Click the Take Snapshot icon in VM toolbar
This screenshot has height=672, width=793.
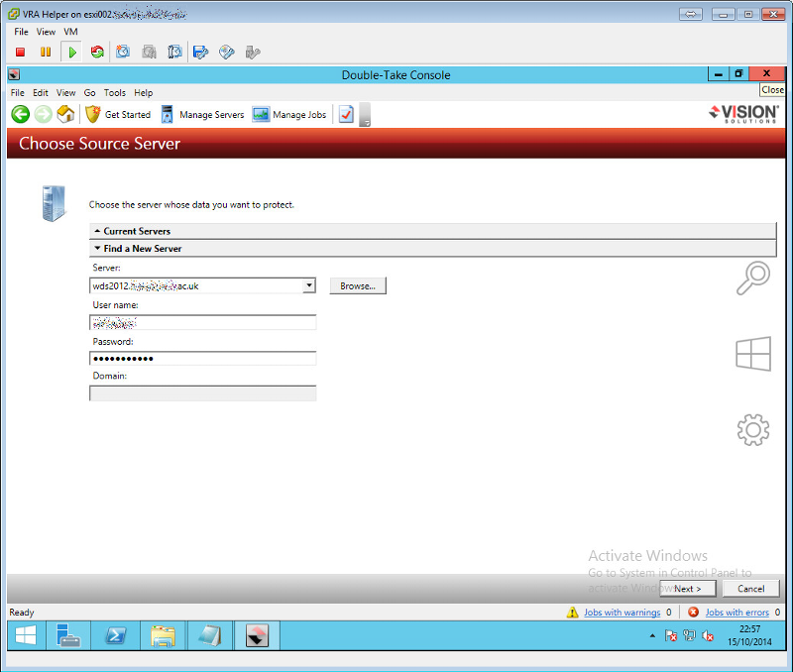(123, 52)
